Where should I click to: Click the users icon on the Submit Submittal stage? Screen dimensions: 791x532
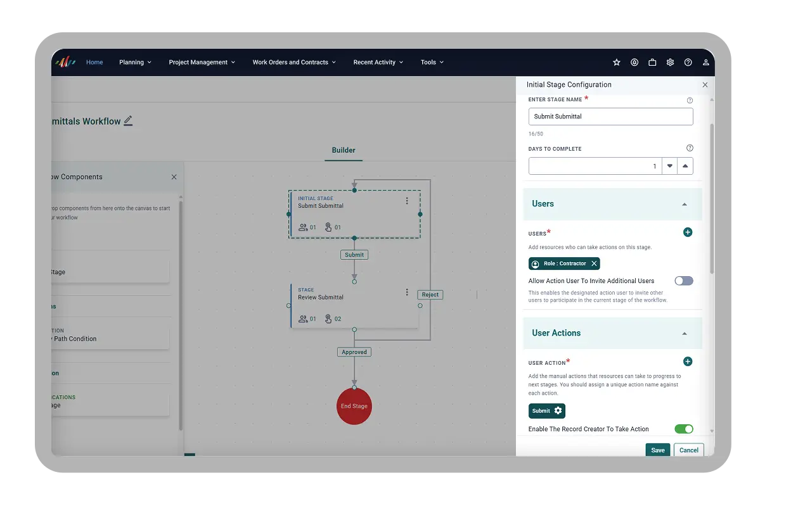coord(303,227)
